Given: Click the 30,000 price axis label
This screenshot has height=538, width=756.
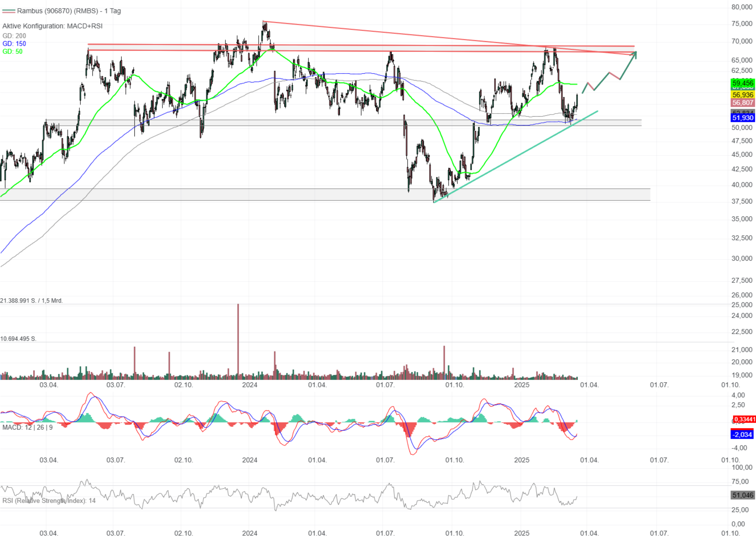Looking at the screenshot, I should pyautogui.click(x=742, y=259).
